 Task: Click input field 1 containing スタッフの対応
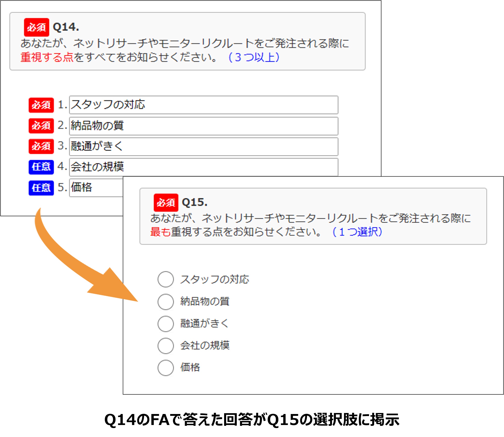click(x=204, y=105)
